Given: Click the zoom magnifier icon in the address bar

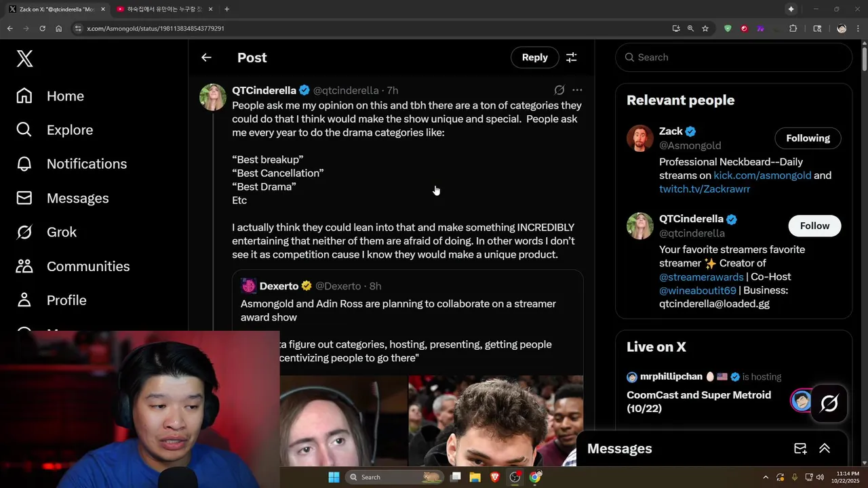Looking at the screenshot, I should click(690, 28).
